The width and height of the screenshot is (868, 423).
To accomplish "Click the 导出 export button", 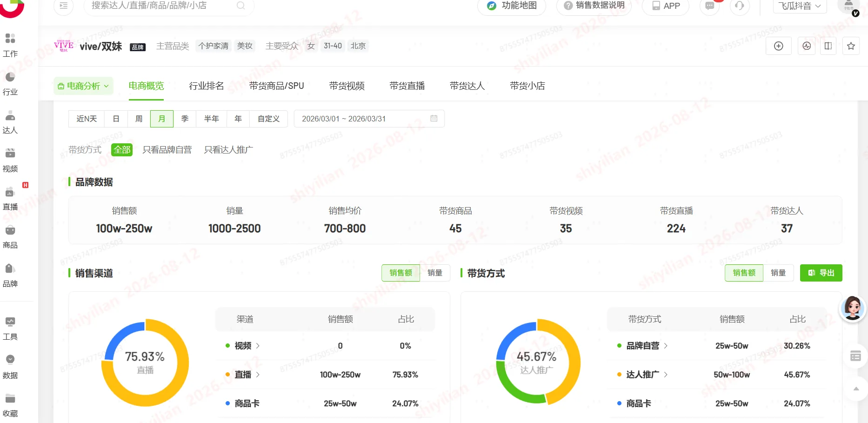I will click(x=821, y=273).
